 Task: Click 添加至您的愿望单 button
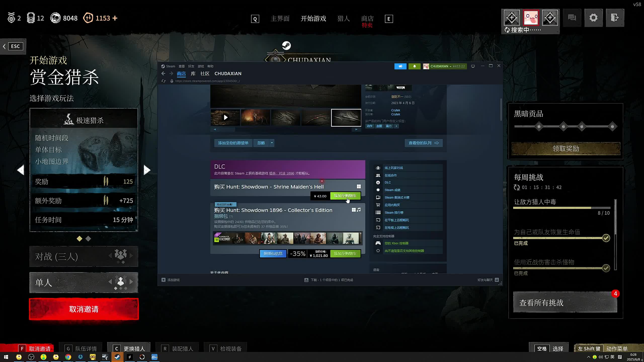point(233,143)
